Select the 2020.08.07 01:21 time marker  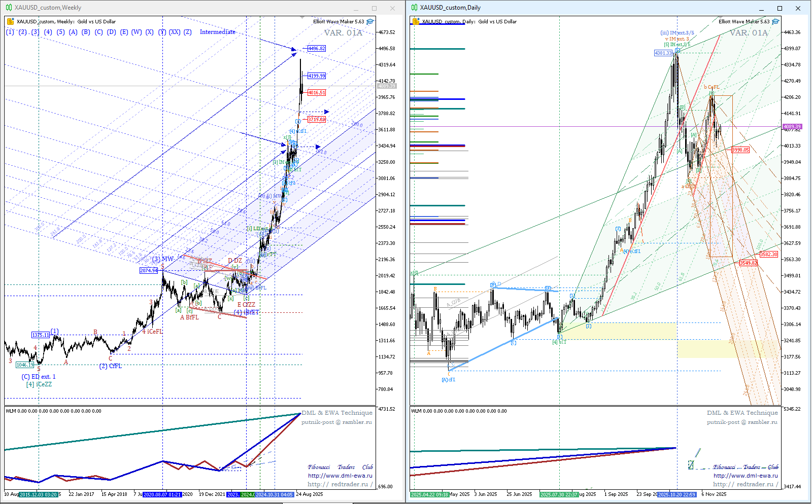[162, 494]
